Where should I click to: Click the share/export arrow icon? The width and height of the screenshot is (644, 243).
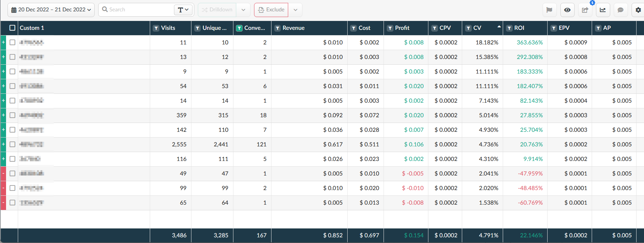[x=585, y=10]
